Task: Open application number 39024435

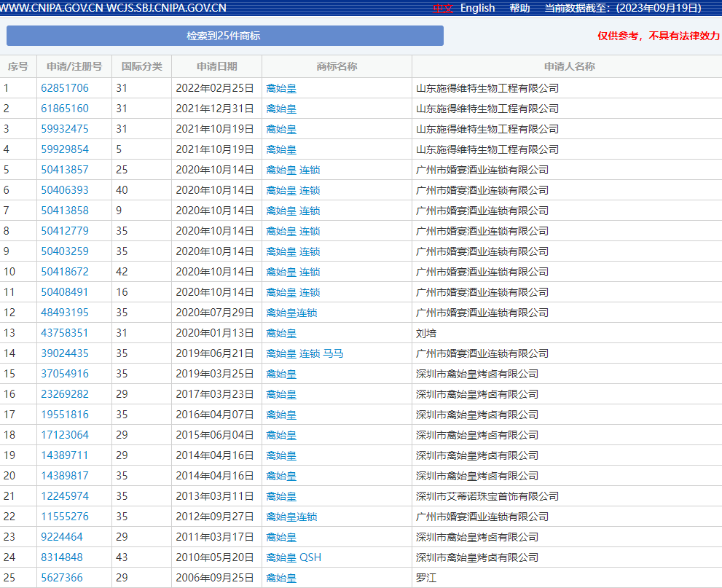Action: click(x=65, y=353)
